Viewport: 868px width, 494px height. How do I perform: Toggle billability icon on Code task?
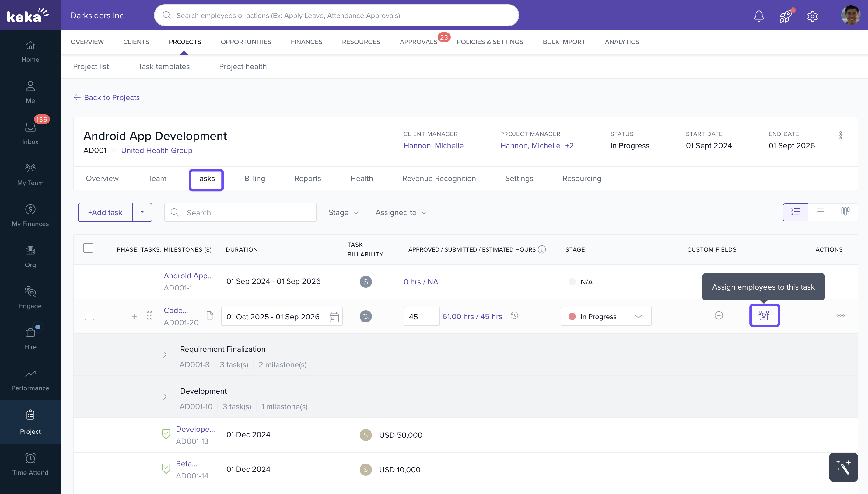366,316
